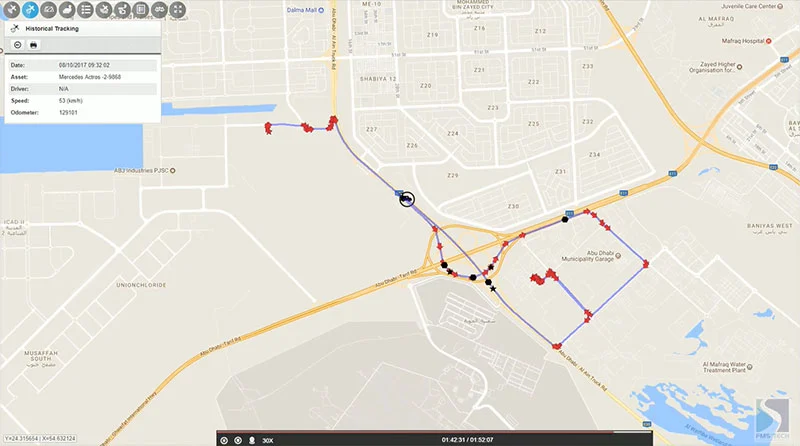Screen dimensions: 800x446
Task: Toggle fullscreen with the expand arrows icon
Action: [178, 9]
